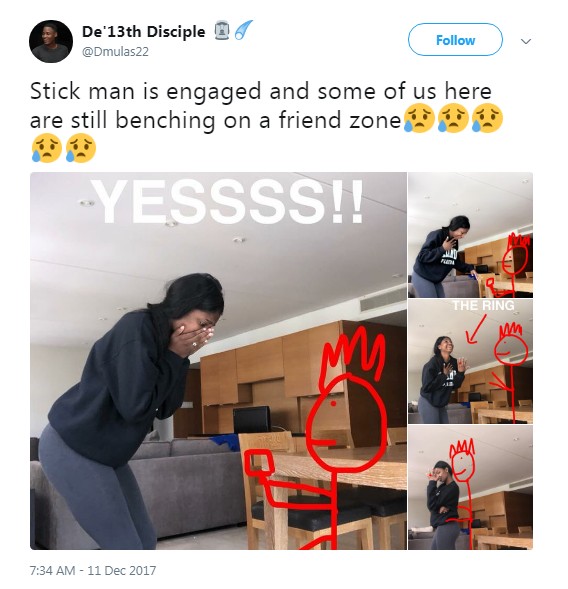Click the third crying emoji at line end
This screenshot has height=589, width=568.
pyautogui.click(x=488, y=118)
